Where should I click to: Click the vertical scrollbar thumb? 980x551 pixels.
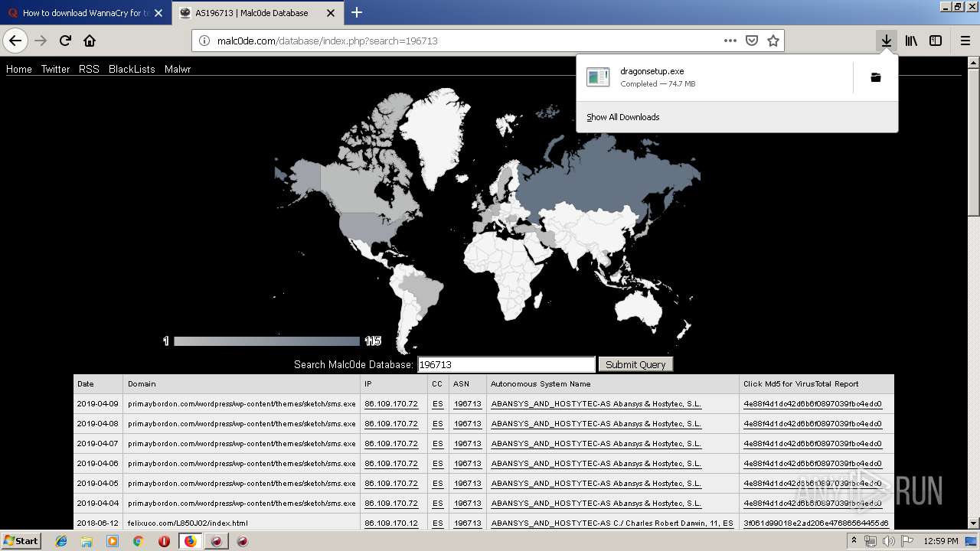click(x=973, y=142)
